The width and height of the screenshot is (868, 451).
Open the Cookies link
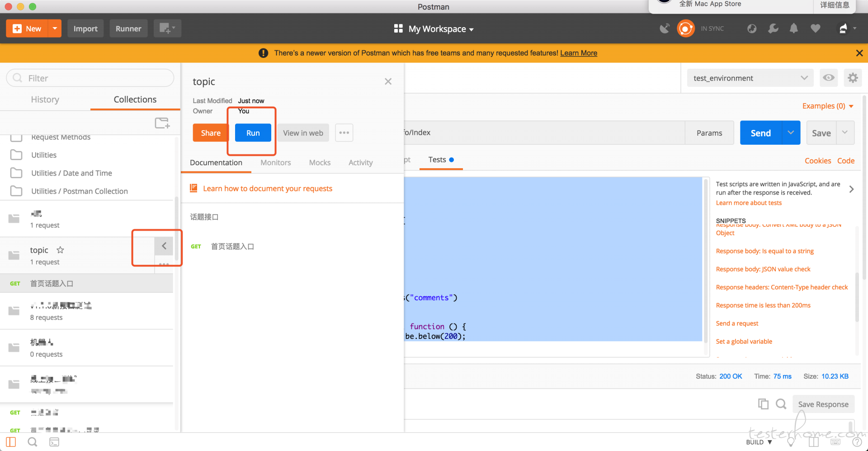(817, 161)
